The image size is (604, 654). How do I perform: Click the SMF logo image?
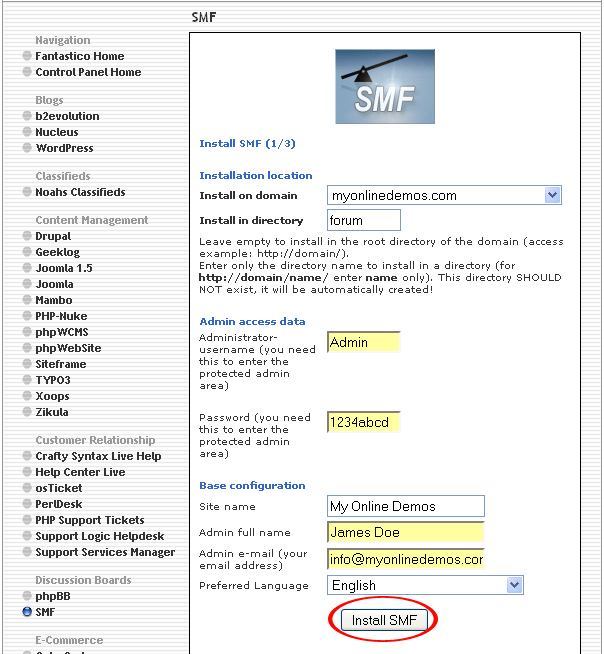click(x=385, y=86)
